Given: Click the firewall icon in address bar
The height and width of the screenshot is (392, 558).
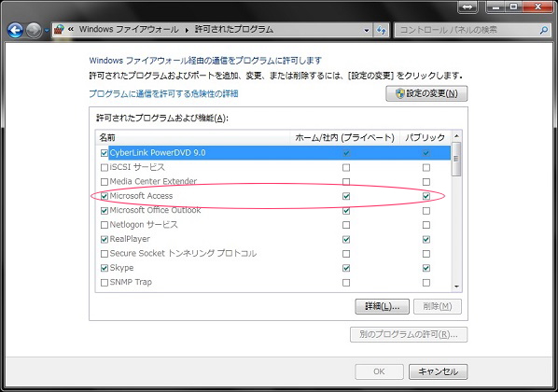Looking at the screenshot, I should coord(59,30).
